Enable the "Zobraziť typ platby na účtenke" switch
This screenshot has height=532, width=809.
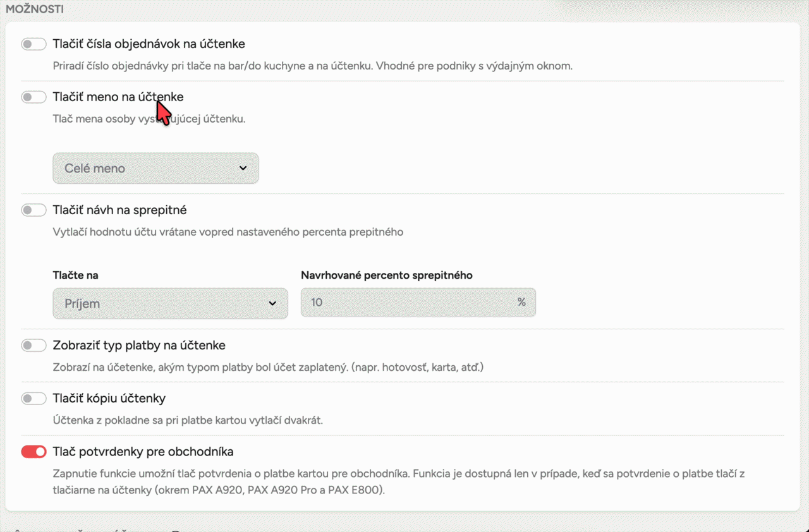tap(33, 346)
